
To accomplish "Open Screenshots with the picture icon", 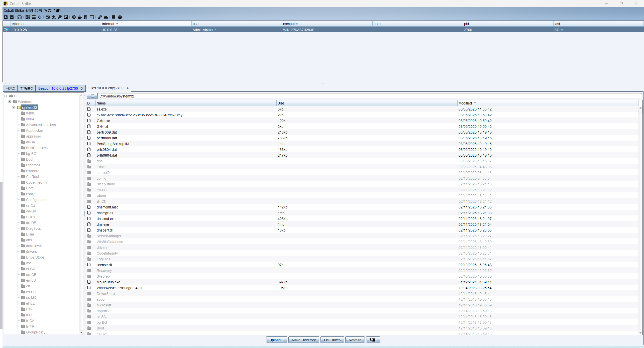I will click(66, 17).
